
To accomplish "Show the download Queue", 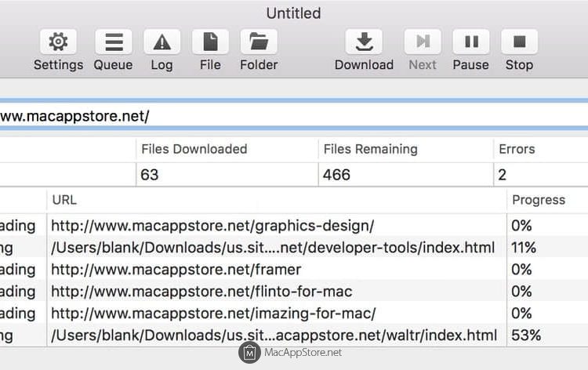I will pos(113,42).
